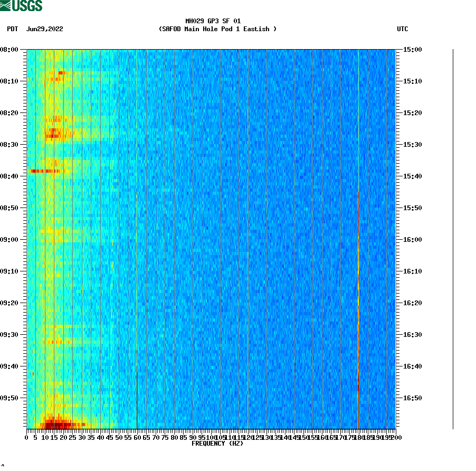Select the FREQUENCY (HZ) axis label
The height and width of the screenshot is (471, 476).
[218, 444]
